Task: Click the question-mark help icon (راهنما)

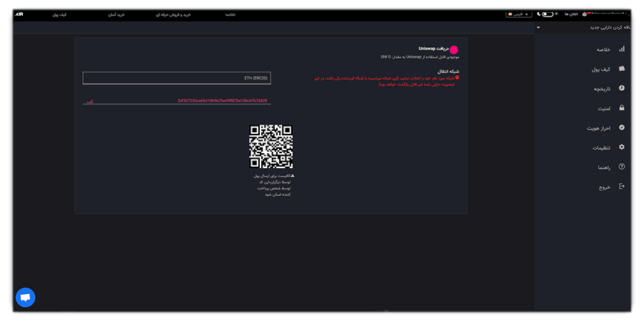Action: [621, 166]
